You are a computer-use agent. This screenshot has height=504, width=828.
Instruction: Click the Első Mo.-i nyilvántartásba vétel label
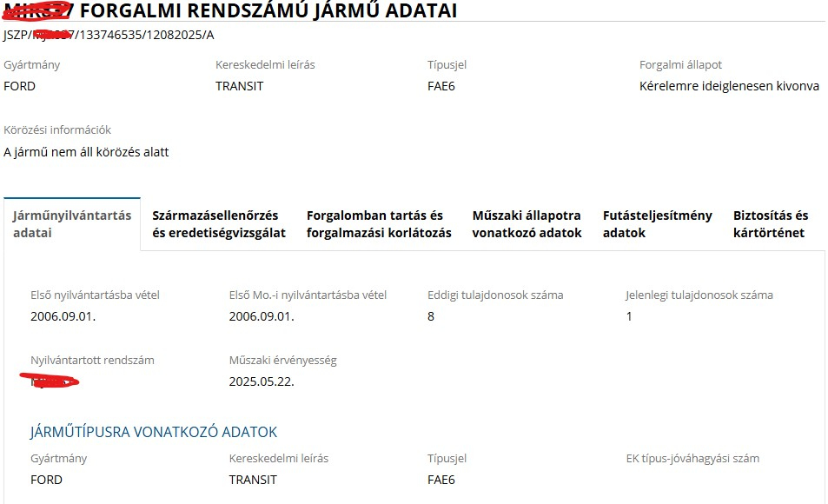[308, 295]
